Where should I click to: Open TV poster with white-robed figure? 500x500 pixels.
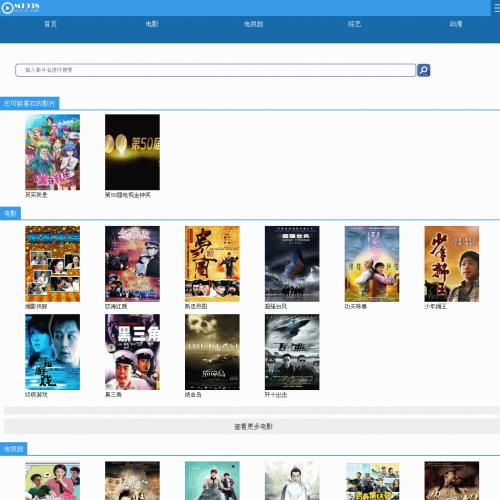(292, 481)
